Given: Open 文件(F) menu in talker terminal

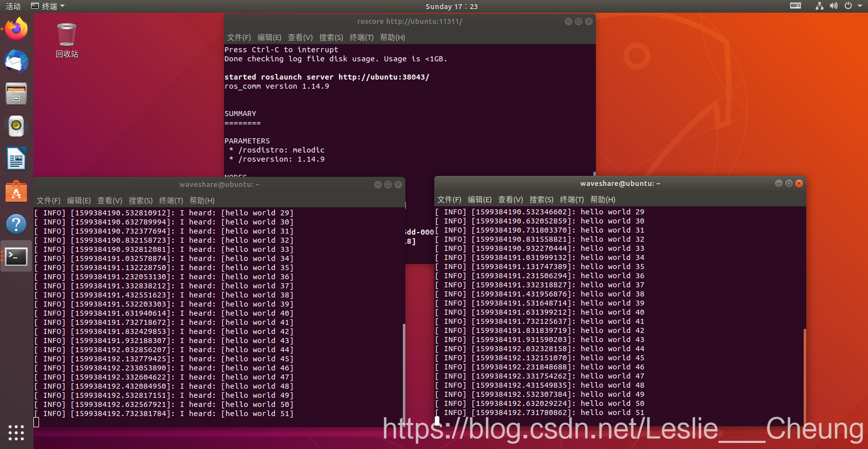Looking at the screenshot, I should [449, 200].
